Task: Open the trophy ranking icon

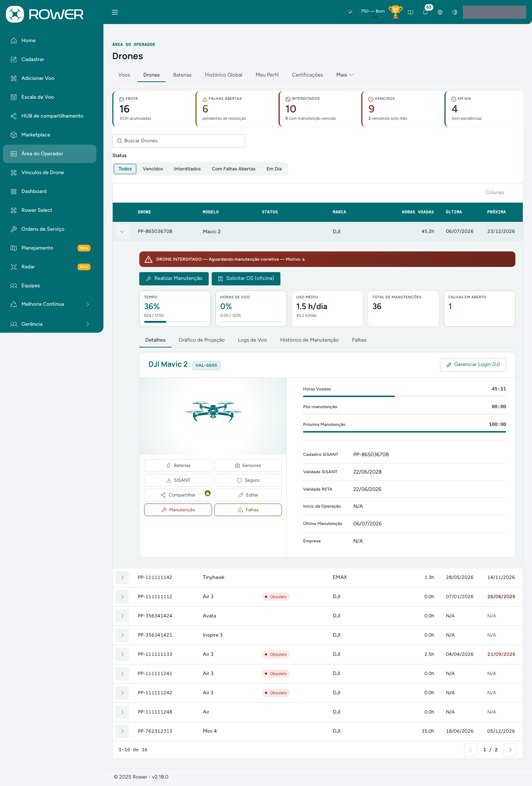Action: point(395,12)
